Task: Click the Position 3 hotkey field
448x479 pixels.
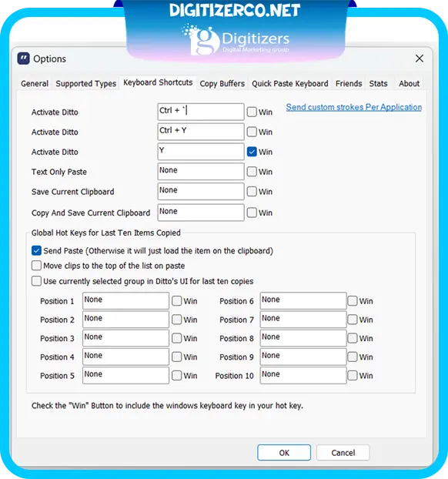Action: [x=125, y=338]
